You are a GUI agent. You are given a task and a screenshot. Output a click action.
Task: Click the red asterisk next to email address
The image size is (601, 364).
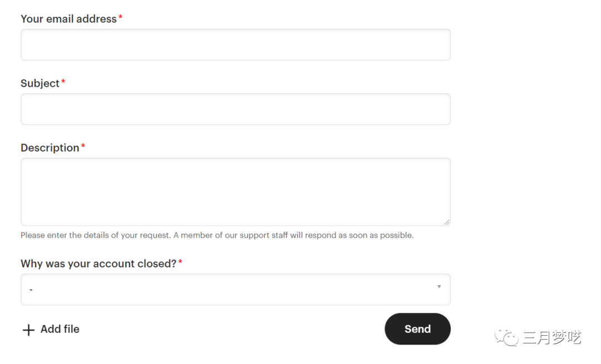120,18
